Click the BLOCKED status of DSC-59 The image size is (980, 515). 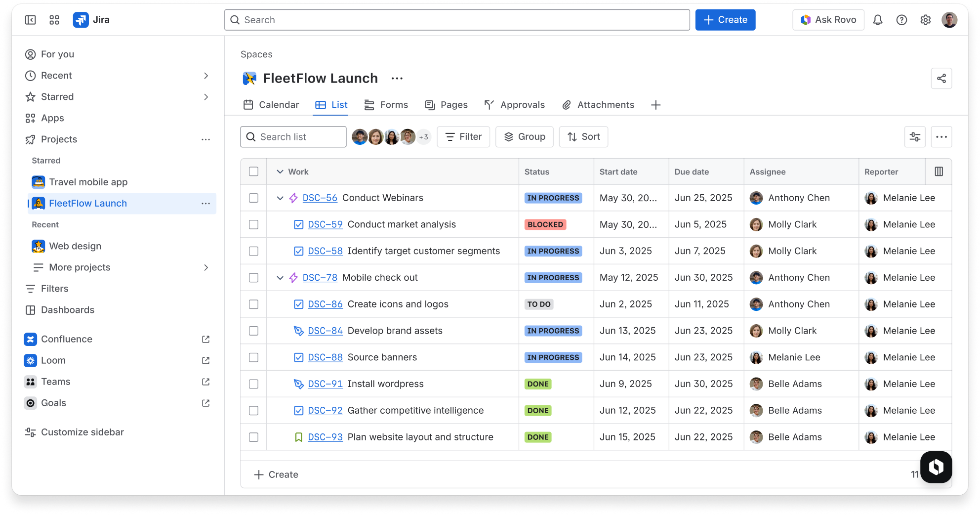(x=545, y=224)
